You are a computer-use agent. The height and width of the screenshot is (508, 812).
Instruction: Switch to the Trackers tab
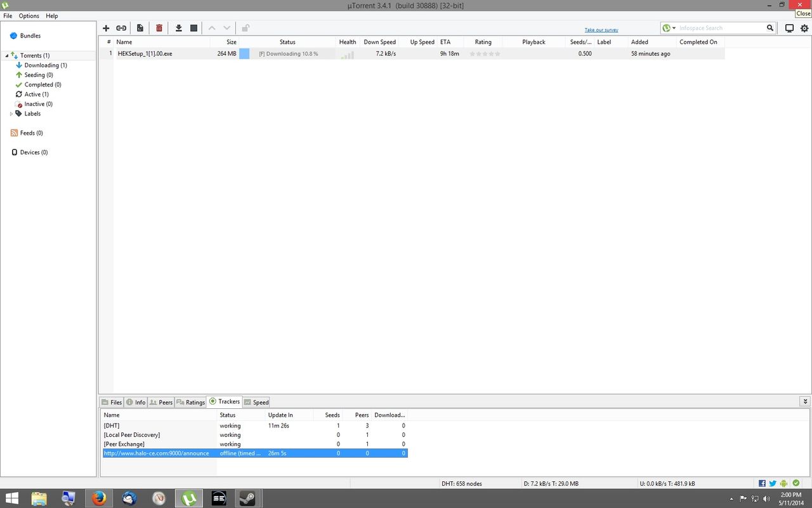point(225,401)
